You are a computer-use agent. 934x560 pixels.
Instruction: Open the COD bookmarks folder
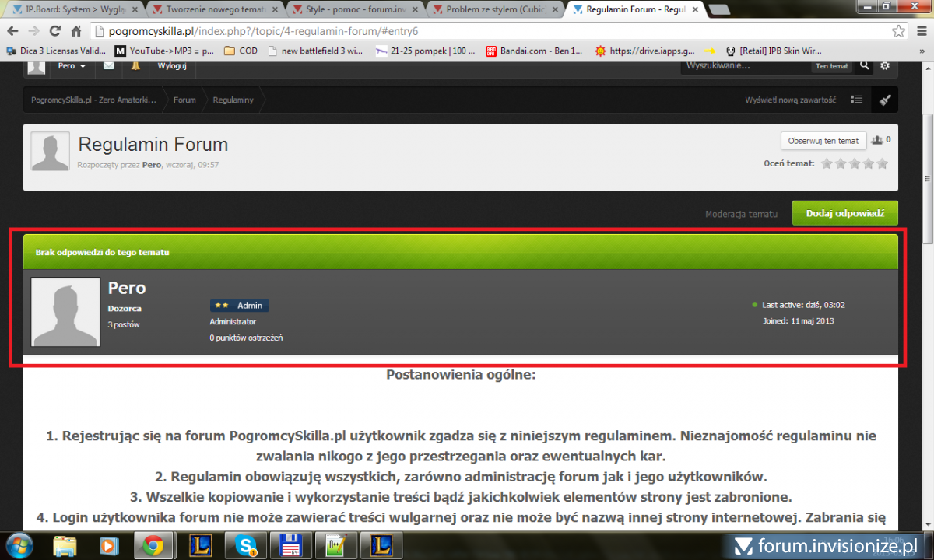pyautogui.click(x=241, y=51)
